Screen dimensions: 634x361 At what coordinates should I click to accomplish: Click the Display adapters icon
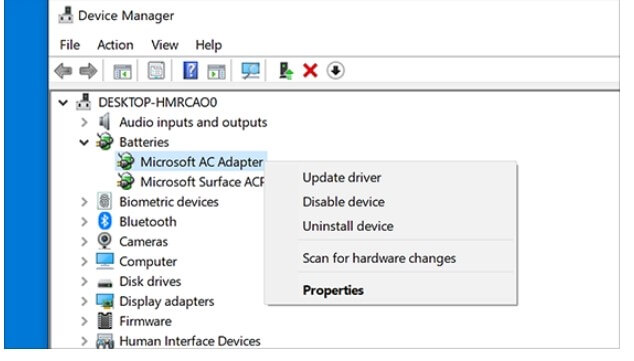105,301
